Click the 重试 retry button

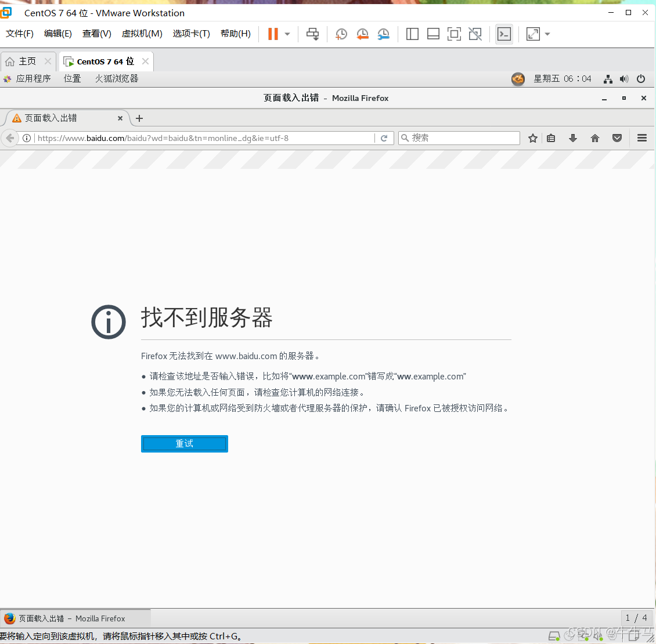(x=185, y=444)
